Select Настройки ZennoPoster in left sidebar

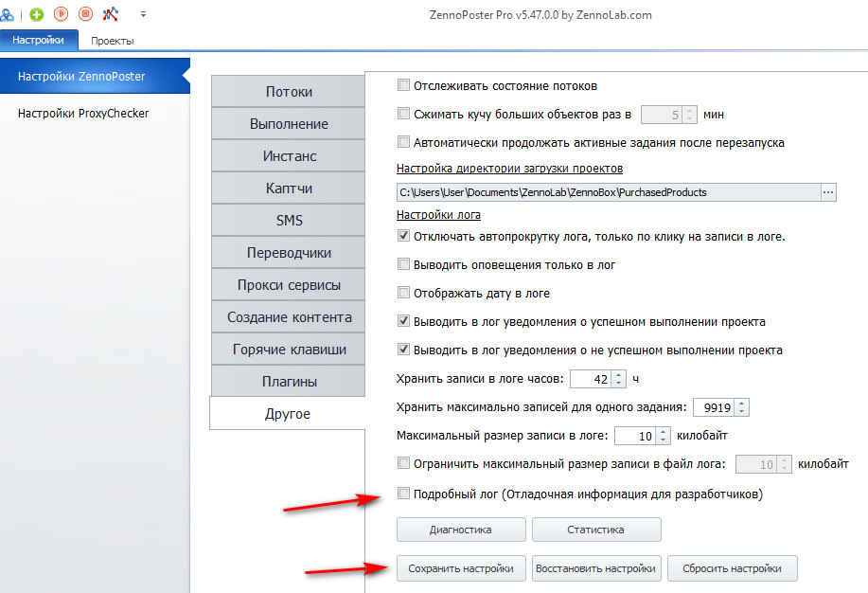(95, 76)
